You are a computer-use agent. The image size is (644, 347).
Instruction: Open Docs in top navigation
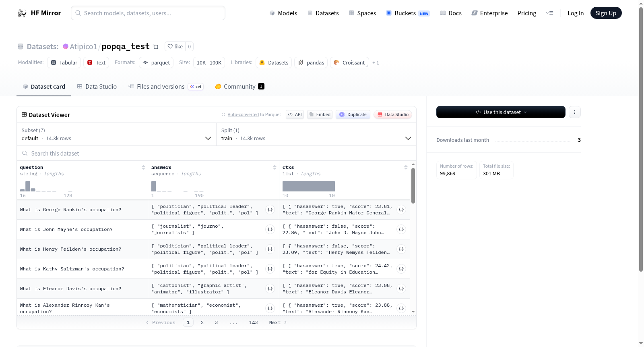click(x=451, y=13)
